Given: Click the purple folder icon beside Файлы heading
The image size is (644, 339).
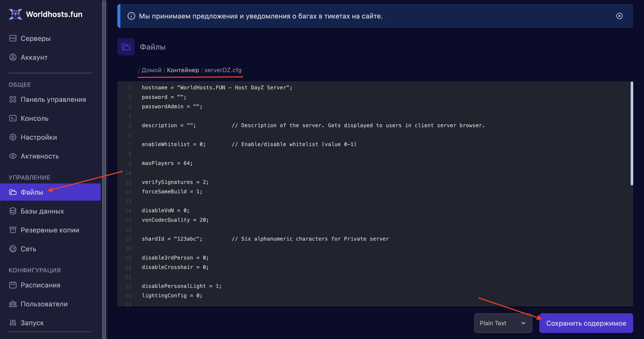Looking at the screenshot, I should click(126, 47).
